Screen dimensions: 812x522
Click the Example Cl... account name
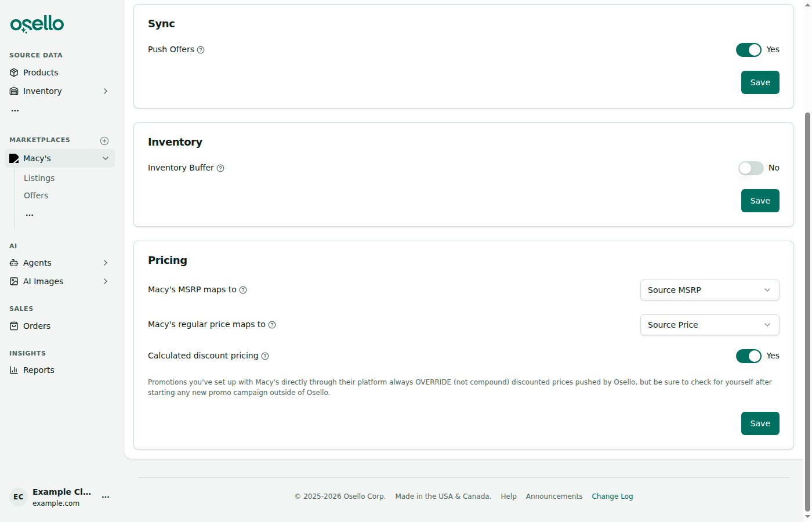point(62,492)
